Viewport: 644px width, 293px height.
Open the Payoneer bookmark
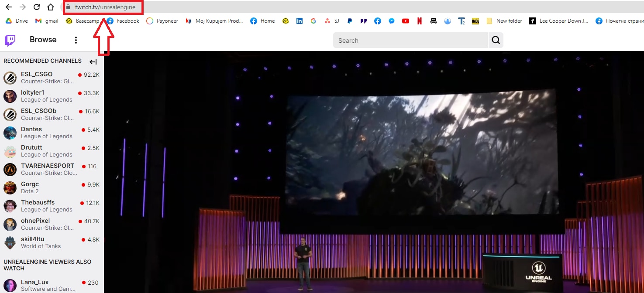click(x=162, y=21)
